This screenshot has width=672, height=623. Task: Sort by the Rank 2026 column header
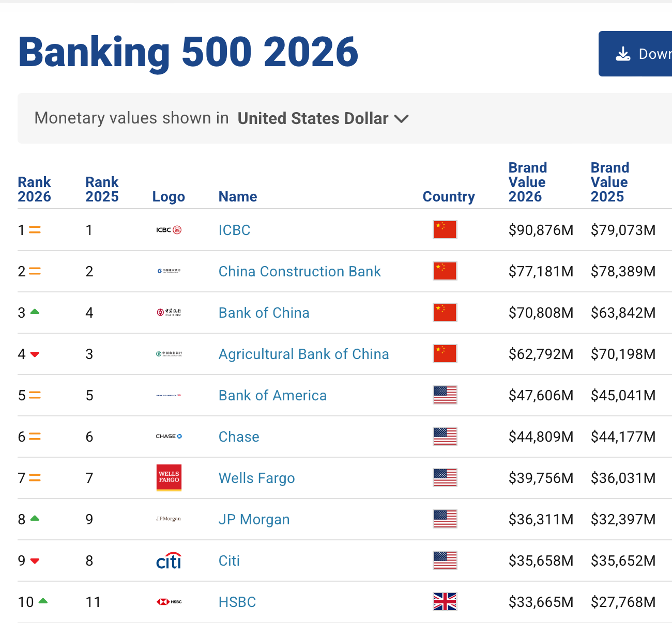(34, 189)
